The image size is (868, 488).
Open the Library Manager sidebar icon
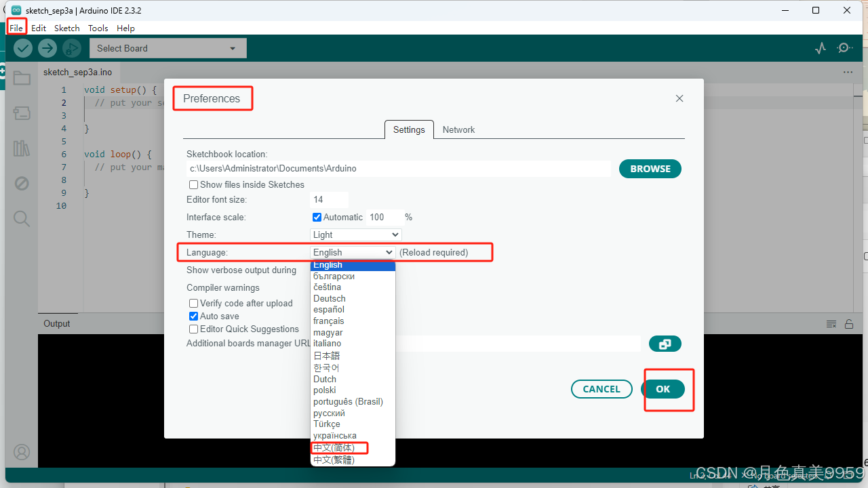22,148
